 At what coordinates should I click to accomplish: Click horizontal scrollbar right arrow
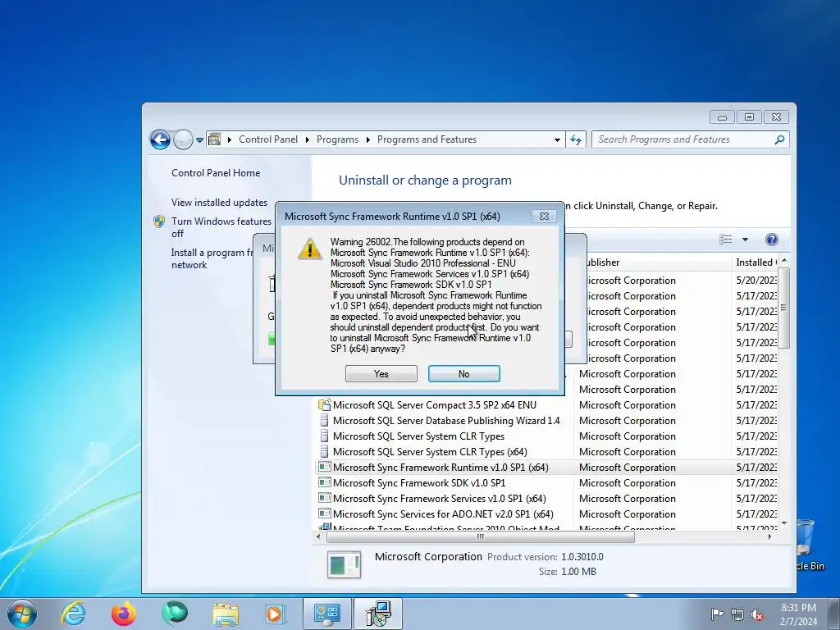(x=769, y=536)
